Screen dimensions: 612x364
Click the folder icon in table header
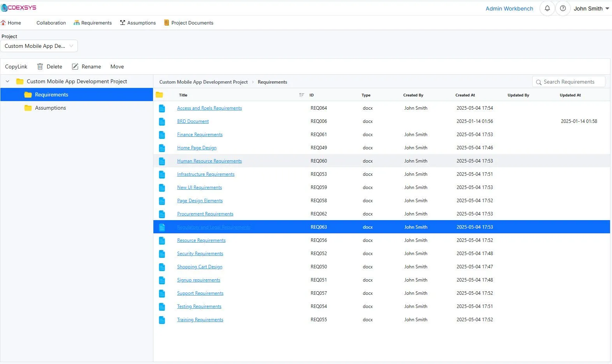(x=159, y=95)
